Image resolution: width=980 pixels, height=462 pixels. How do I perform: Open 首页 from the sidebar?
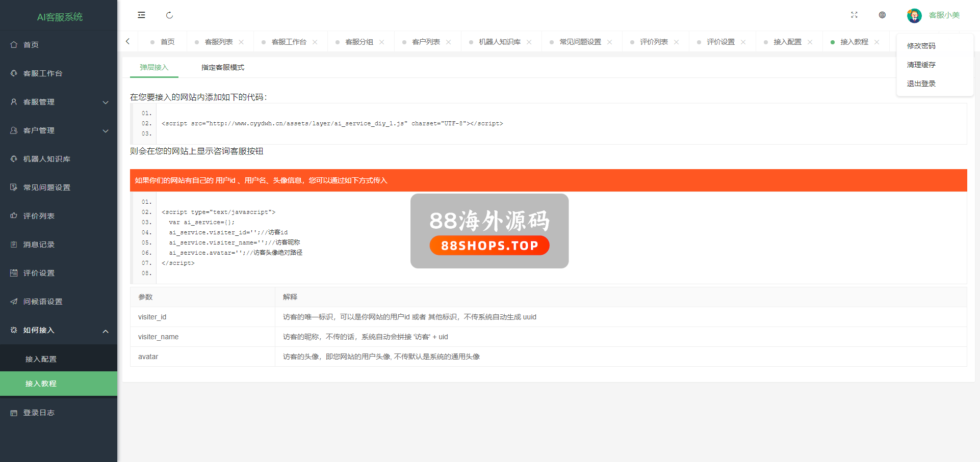coord(31,45)
